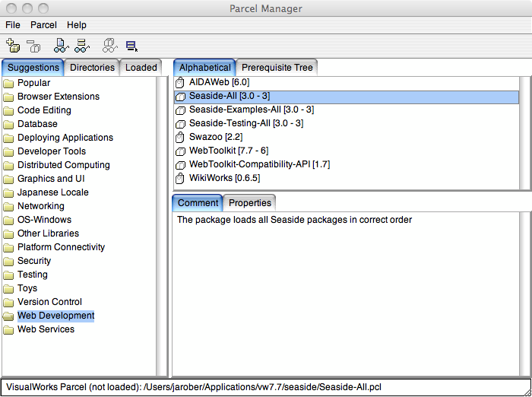This screenshot has width=532, height=397.
Task: Select the Security category
Action: [34, 261]
